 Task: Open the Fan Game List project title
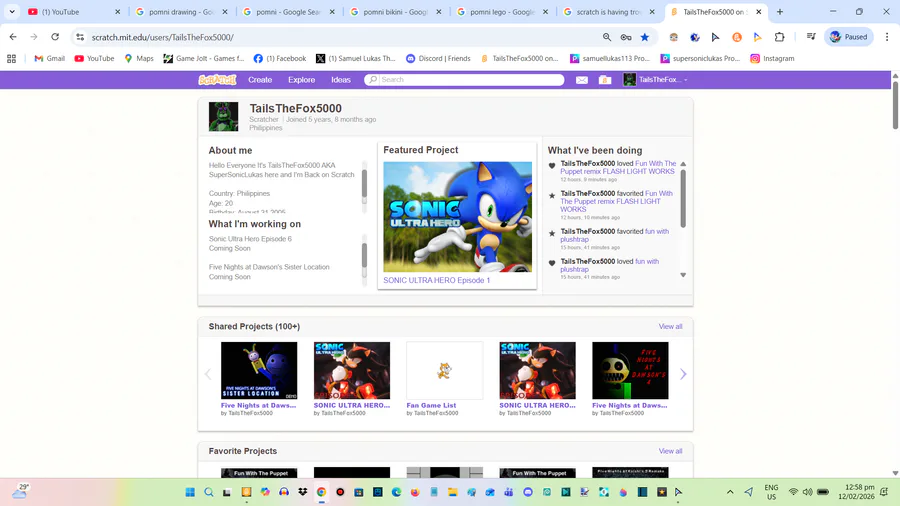(431, 405)
